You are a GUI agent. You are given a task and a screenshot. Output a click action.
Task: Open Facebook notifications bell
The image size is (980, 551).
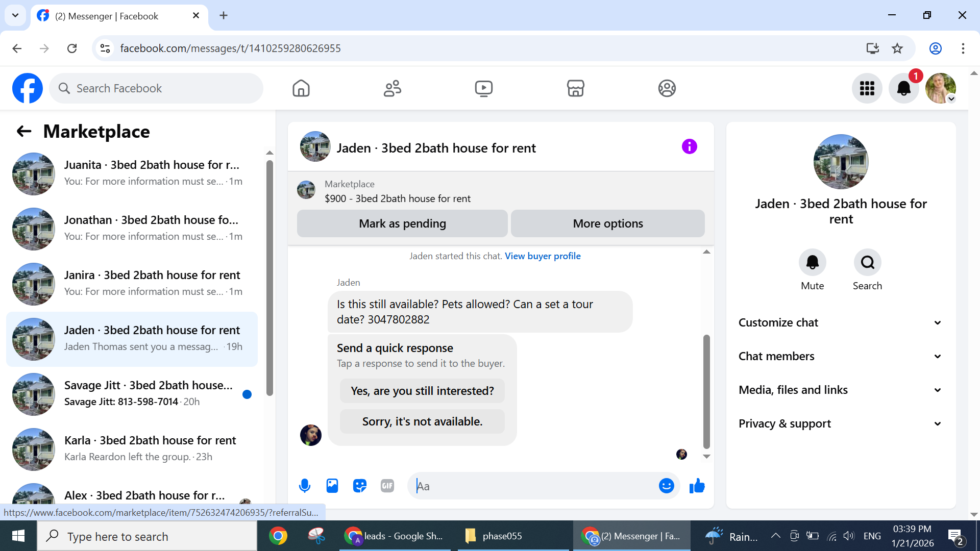click(x=903, y=88)
